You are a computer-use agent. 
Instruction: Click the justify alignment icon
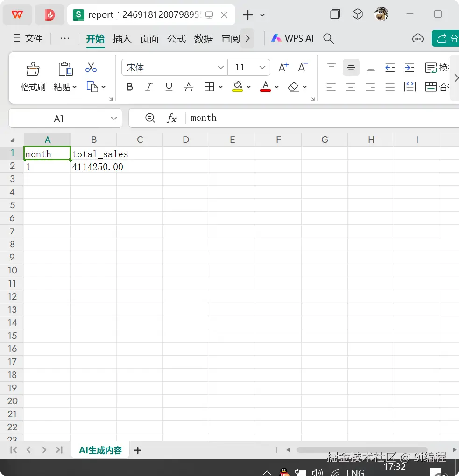[390, 87]
